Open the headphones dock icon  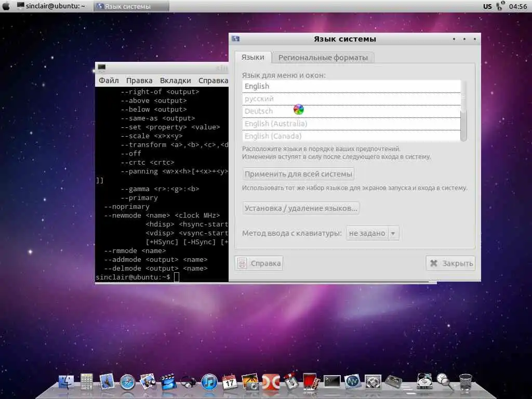pos(188,382)
